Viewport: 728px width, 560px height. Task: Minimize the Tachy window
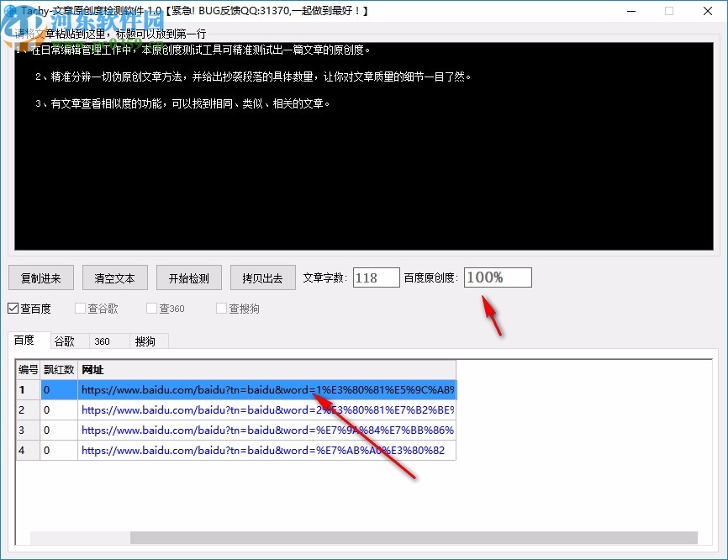[631, 11]
